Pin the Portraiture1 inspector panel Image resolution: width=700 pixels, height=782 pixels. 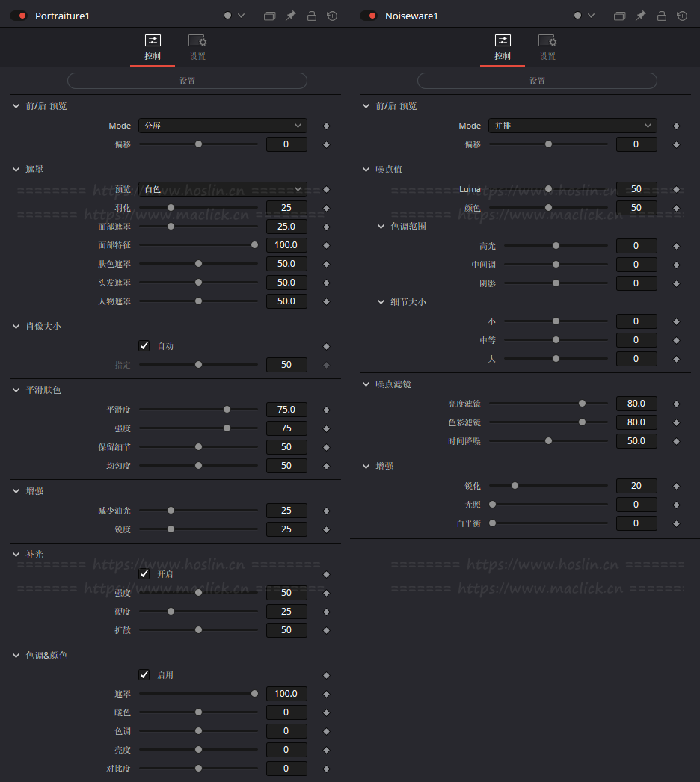(290, 16)
